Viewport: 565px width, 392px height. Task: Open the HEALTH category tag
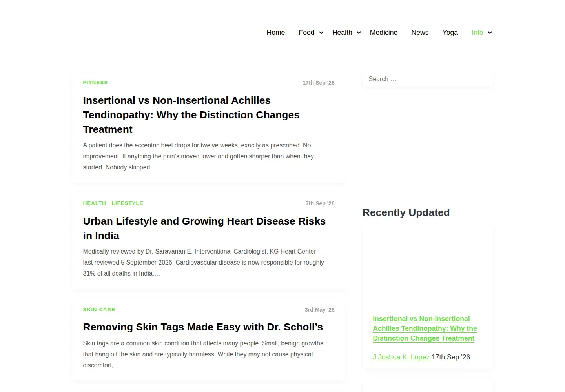pos(95,203)
